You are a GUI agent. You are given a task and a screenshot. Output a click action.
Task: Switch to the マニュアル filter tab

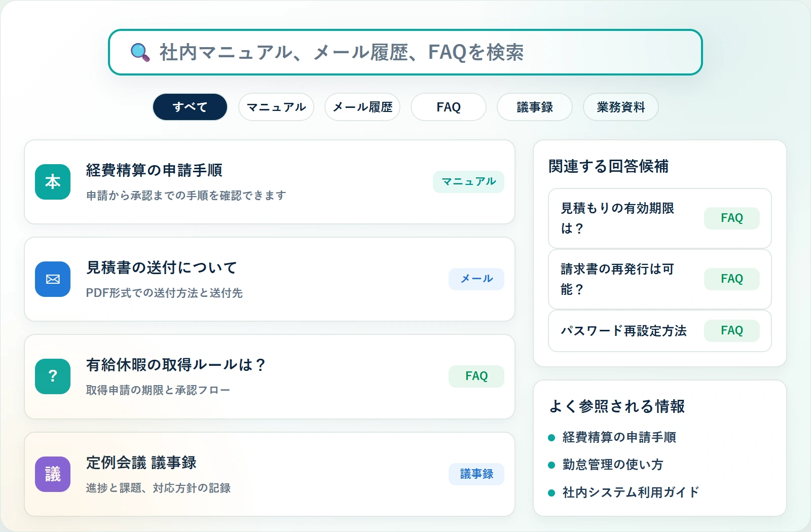[276, 107]
